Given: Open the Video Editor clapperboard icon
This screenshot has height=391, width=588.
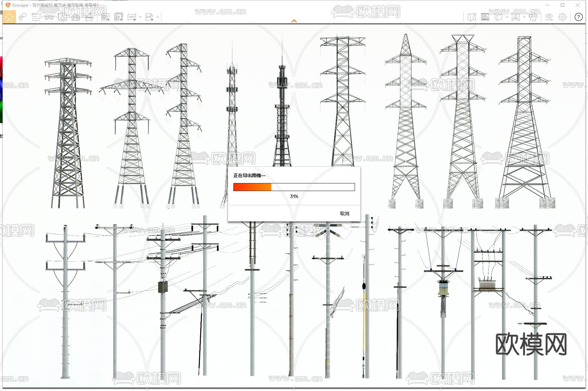Looking at the screenshot, I should [x=89, y=17].
